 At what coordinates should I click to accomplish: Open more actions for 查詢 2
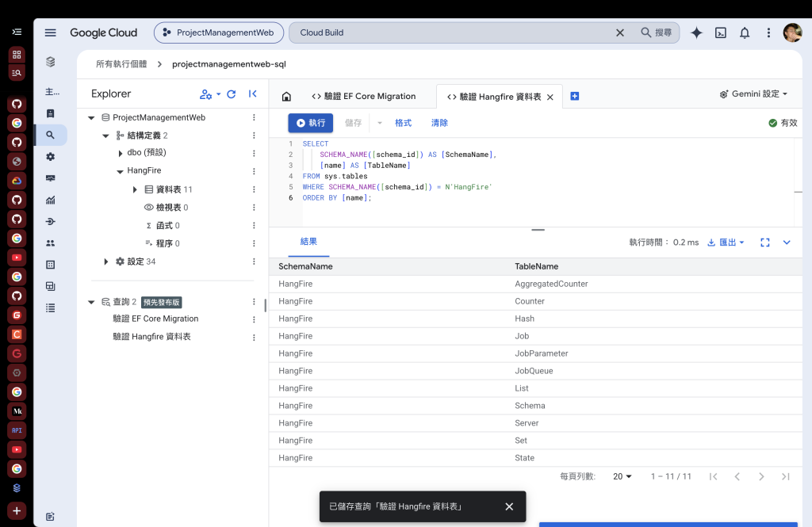point(254,302)
